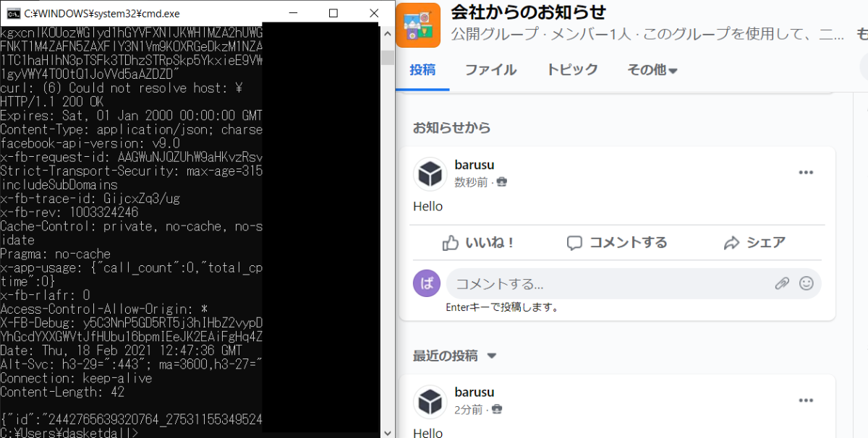Click the attachment paperclip icon in comment box
Viewport: 868px width, 438px height.
click(x=782, y=283)
